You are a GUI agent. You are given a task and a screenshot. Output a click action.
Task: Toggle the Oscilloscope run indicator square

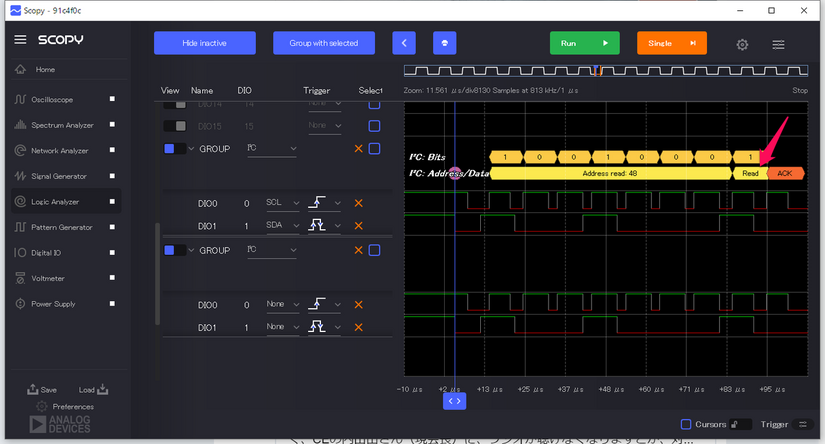click(112, 99)
